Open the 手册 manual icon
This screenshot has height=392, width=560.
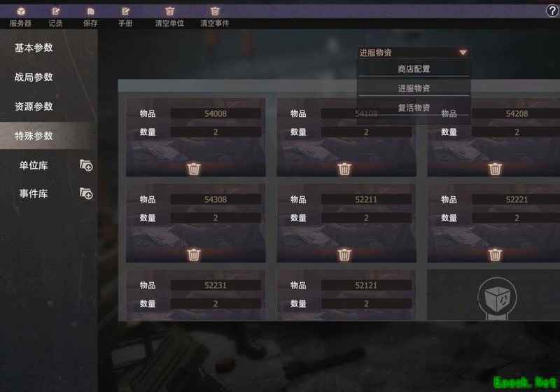coord(125,12)
